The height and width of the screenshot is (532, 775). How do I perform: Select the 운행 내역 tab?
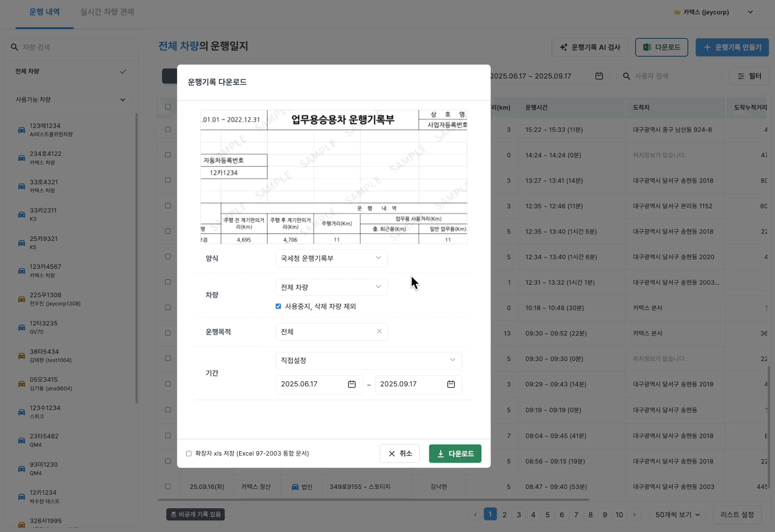[45, 12]
